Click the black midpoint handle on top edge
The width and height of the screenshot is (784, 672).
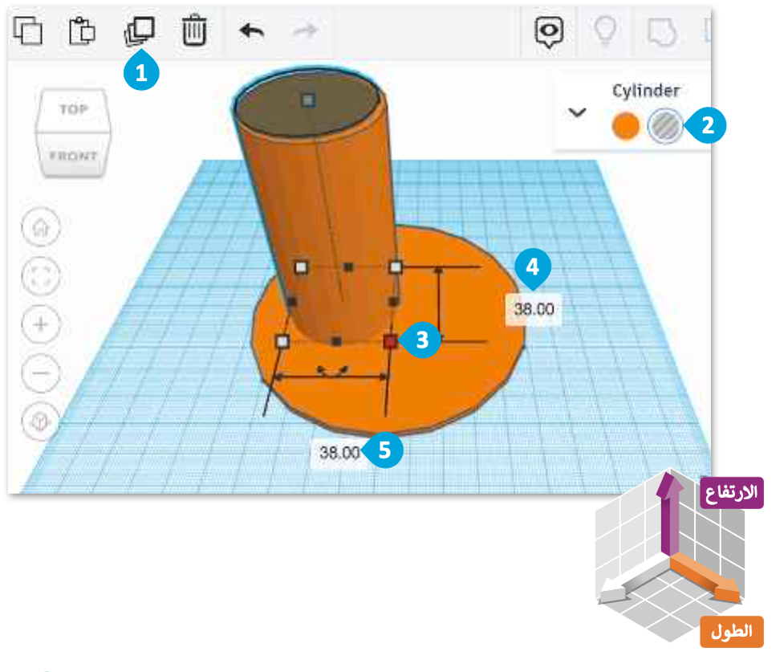click(x=348, y=267)
